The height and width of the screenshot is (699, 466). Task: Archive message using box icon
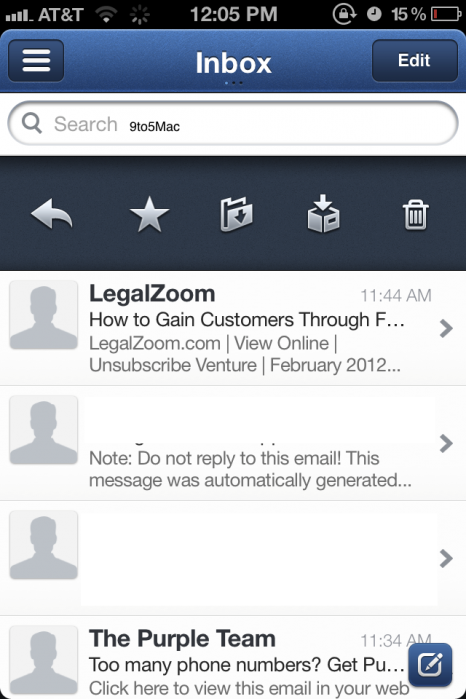tap(324, 214)
